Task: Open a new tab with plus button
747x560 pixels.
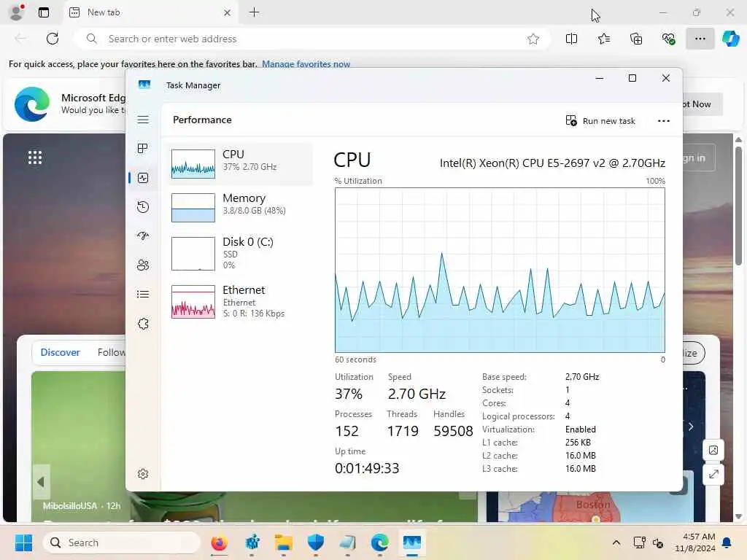Action: click(255, 12)
